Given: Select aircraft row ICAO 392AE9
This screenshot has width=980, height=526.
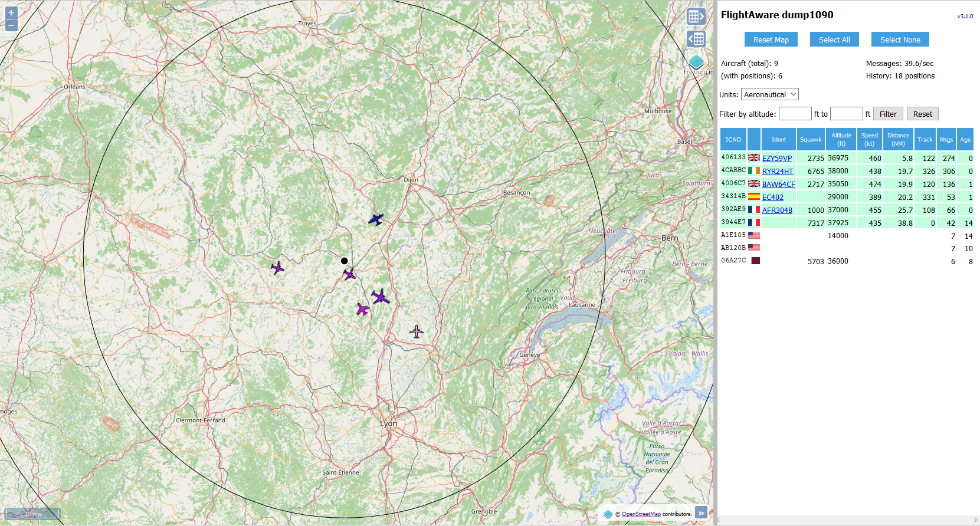Looking at the screenshot, I should pos(847,210).
